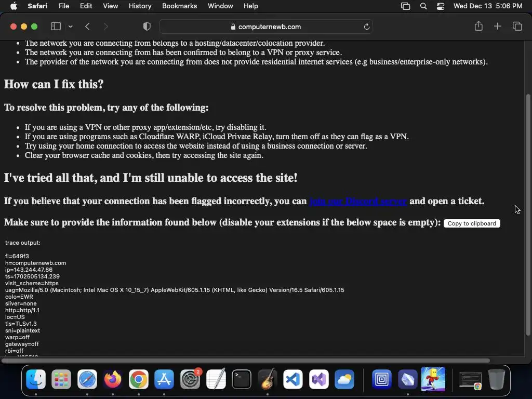Click the "trace output:" label
The image size is (532, 399).
click(23, 243)
